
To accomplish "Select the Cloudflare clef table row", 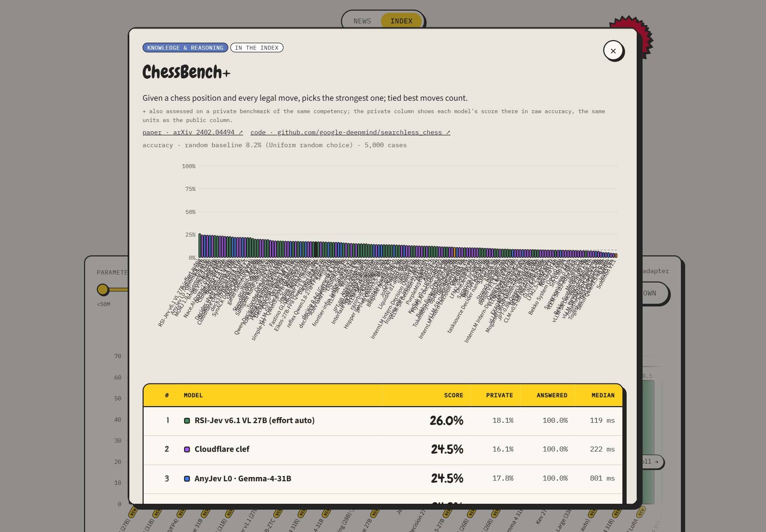I will (x=383, y=449).
